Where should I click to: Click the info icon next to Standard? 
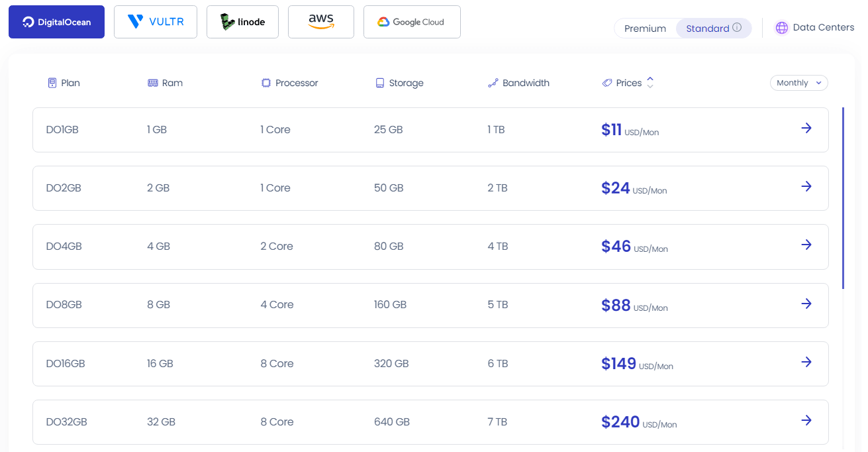pyautogui.click(x=737, y=28)
